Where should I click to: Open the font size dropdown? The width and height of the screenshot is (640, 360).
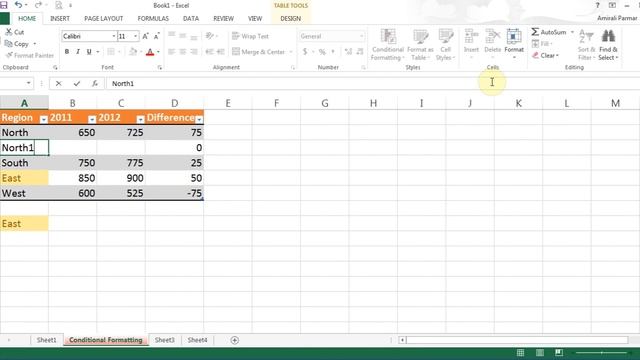pos(136,36)
